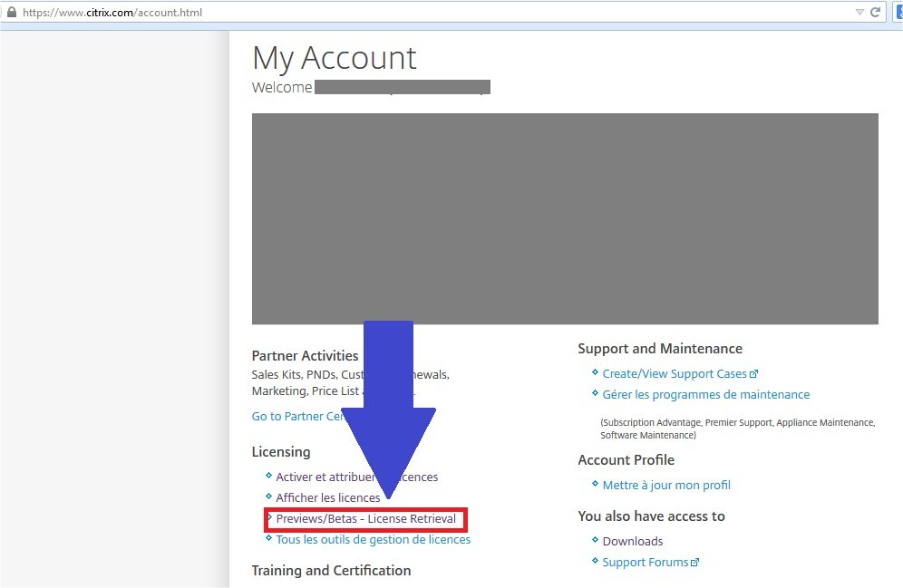Screen dimensions: 903x588
Task: Click the external link icon beside Support Cases
Action: click(754, 374)
